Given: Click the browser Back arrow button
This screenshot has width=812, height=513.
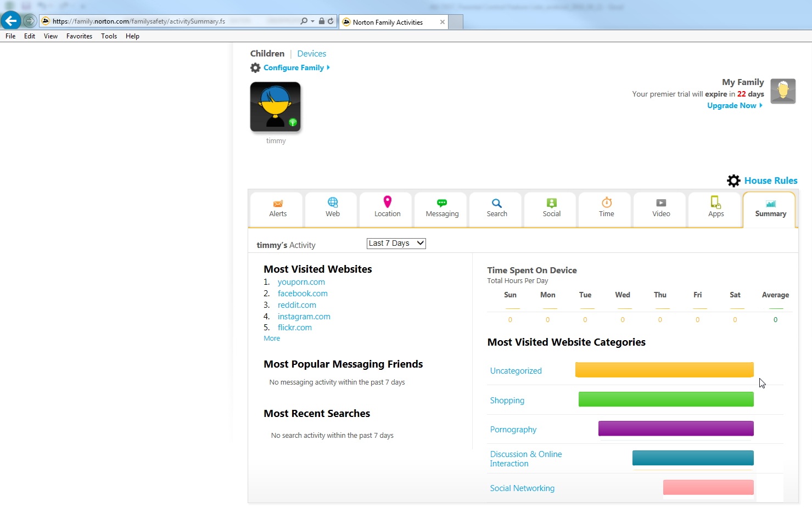Looking at the screenshot, I should [11, 21].
